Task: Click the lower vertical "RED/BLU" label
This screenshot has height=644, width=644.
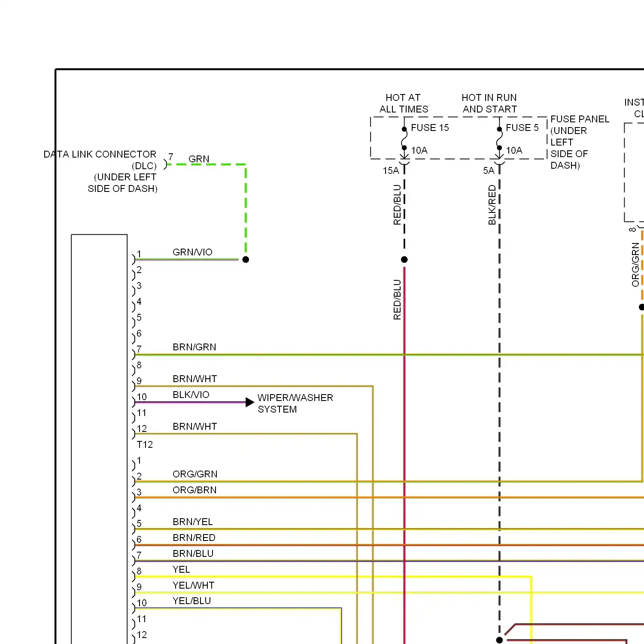Action: click(397, 300)
